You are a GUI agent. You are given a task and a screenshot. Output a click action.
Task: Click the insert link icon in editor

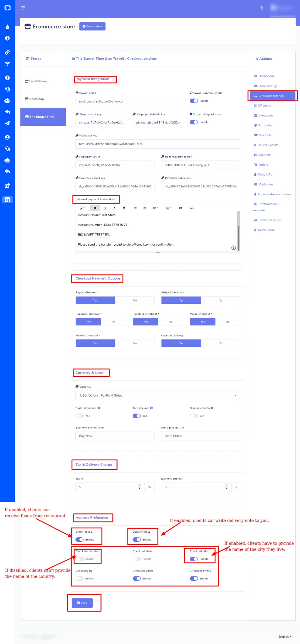coord(181,208)
